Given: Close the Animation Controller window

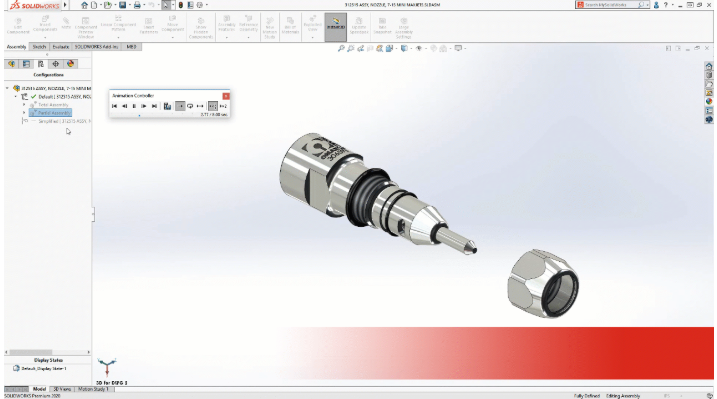Looking at the screenshot, I should coord(226,96).
